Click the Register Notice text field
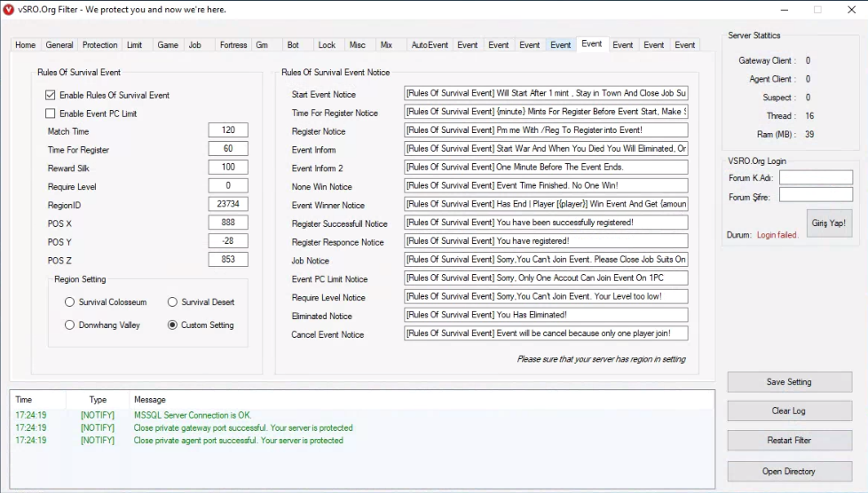Screen dimensions: 868x493 (x=546, y=130)
